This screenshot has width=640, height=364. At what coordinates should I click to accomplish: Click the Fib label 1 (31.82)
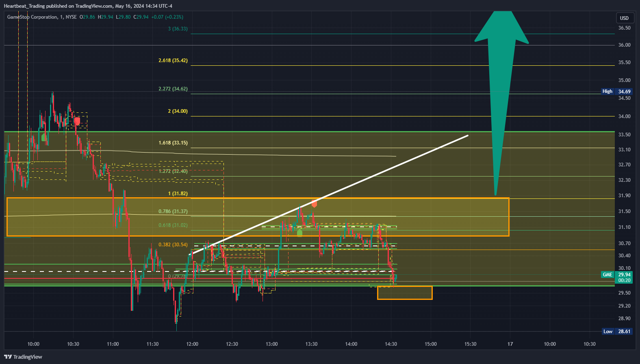click(178, 194)
